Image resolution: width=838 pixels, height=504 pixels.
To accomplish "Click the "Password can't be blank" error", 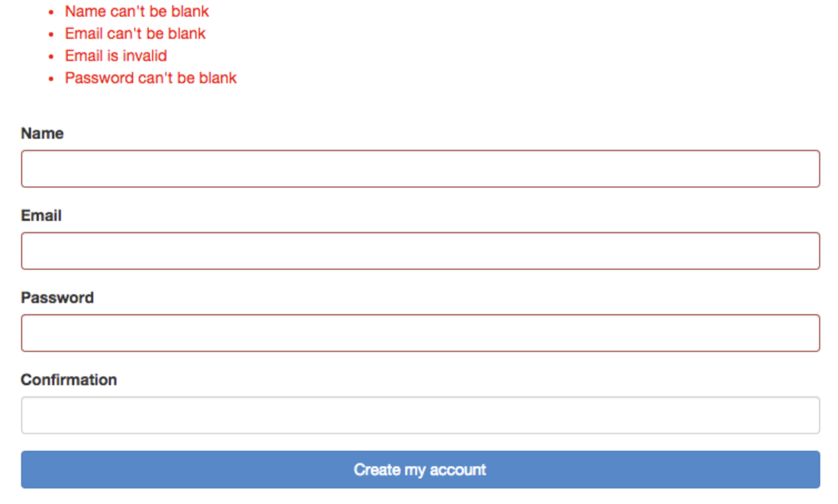I will [x=150, y=78].
